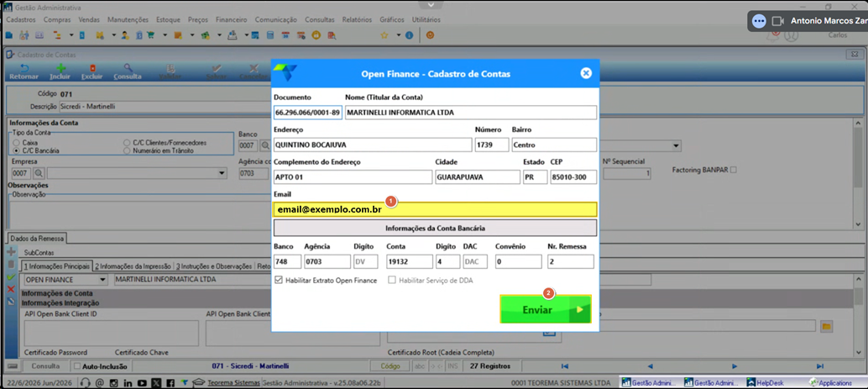Click the YouTube icon in status bar
Image resolution: width=868 pixels, height=389 pixels.
142,382
